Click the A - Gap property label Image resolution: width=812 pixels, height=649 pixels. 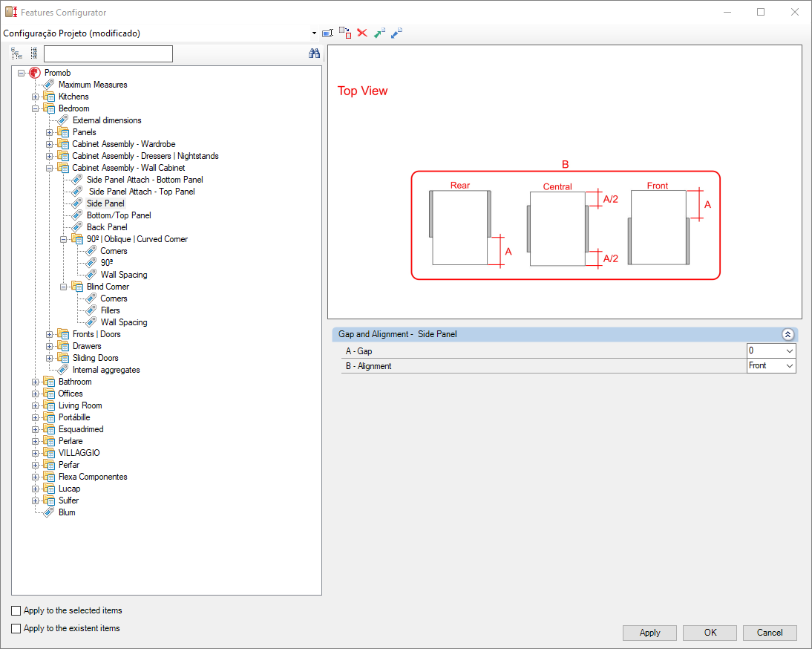coord(359,351)
